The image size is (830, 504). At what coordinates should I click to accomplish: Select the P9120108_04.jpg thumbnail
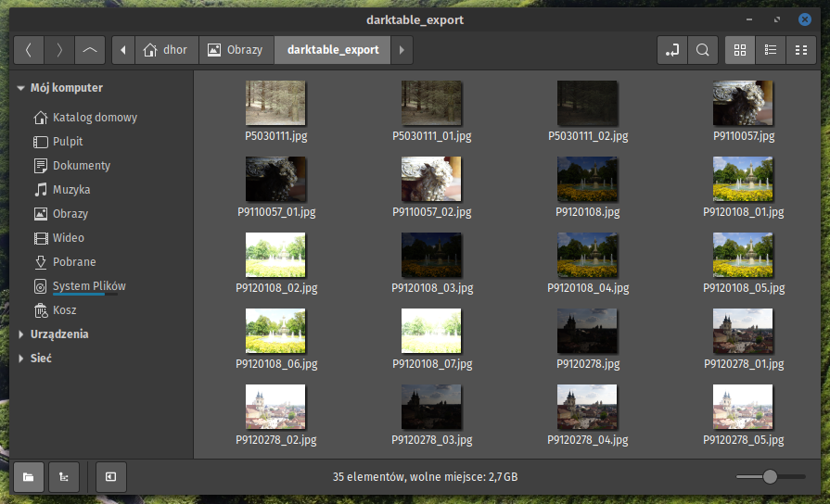pos(587,255)
